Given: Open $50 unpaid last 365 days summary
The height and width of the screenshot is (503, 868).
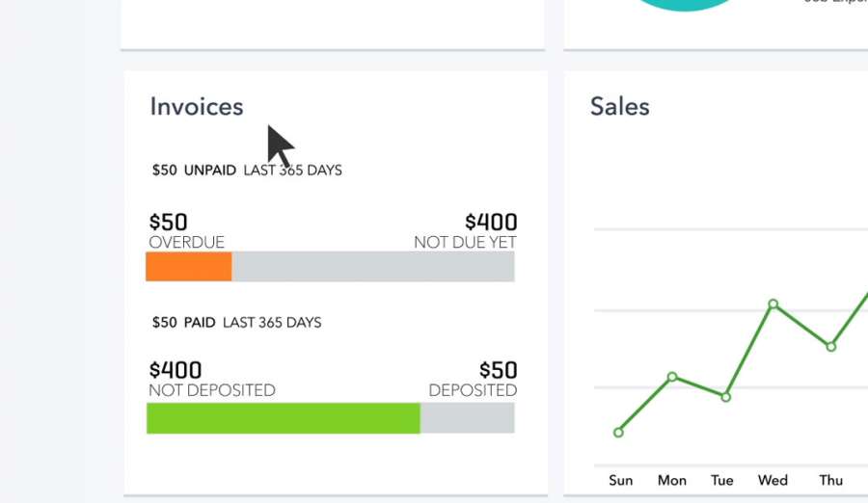Looking at the screenshot, I should (x=247, y=170).
